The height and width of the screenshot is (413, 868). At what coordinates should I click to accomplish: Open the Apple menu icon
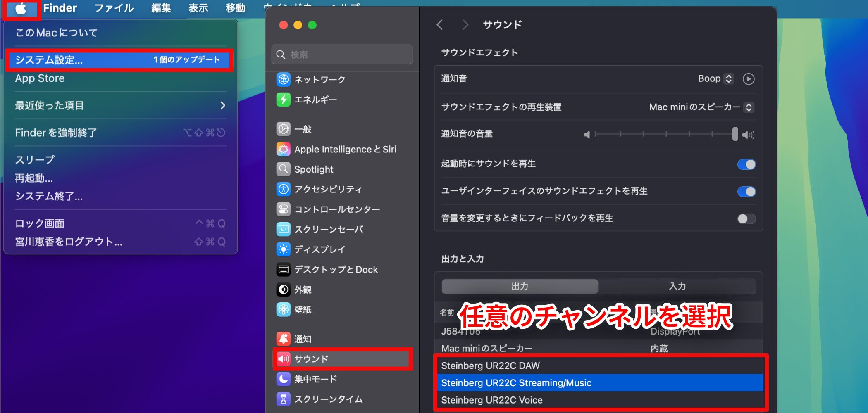click(x=21, y=9)
